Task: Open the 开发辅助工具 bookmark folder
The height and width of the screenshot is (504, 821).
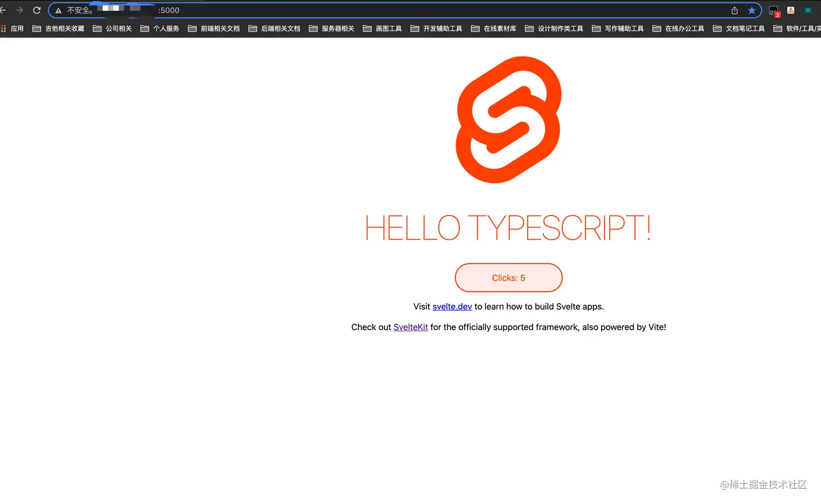Action: [x=437, y=28]
